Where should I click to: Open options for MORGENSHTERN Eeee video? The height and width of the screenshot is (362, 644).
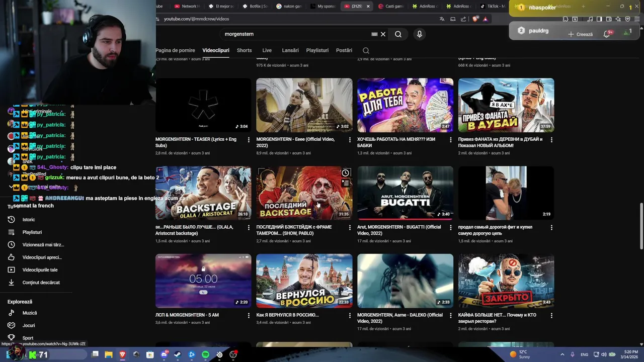(350, 140)
